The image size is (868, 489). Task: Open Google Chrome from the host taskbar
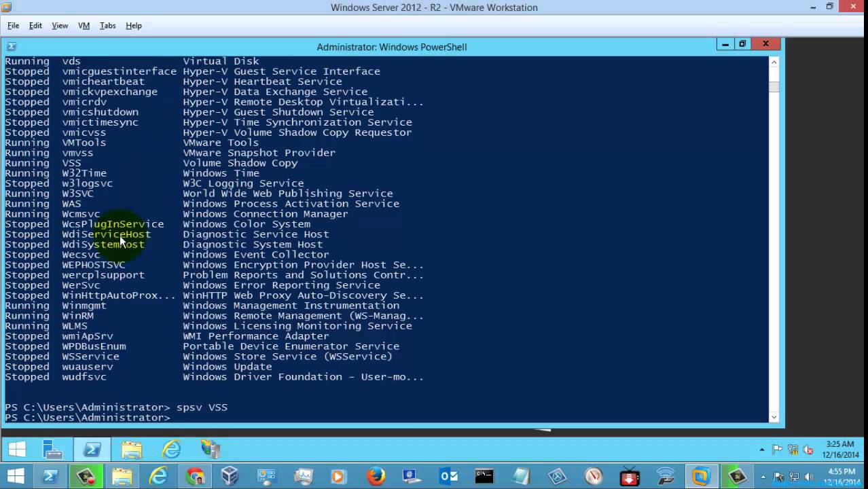pos(195,477)
